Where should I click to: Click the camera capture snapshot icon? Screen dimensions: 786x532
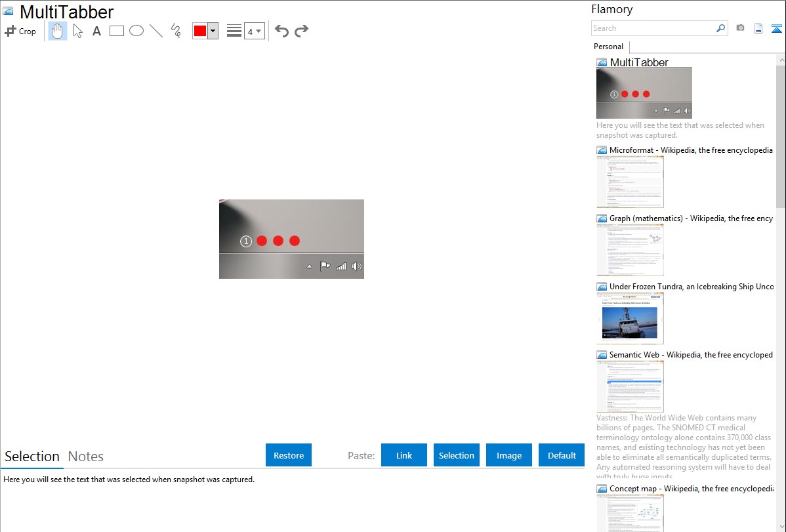pos(740,28)
